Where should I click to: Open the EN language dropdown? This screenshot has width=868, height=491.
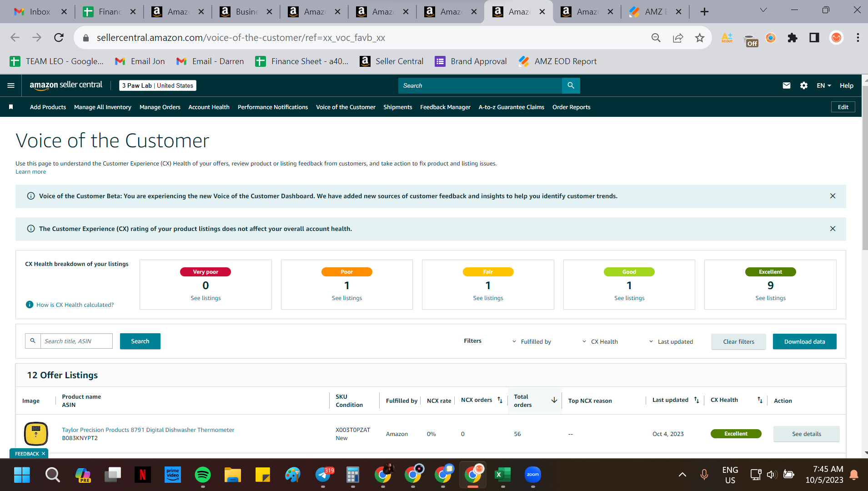[x=823, y=85]
